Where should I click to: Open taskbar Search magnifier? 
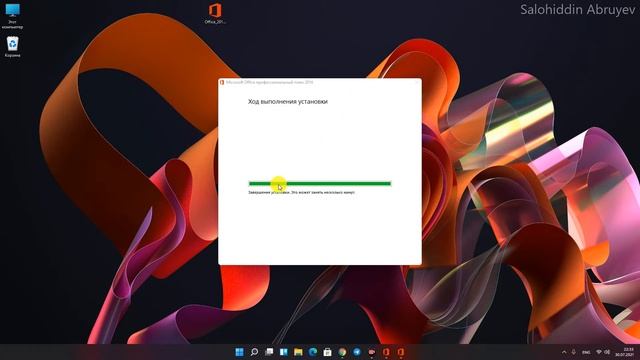click(254, 352)
